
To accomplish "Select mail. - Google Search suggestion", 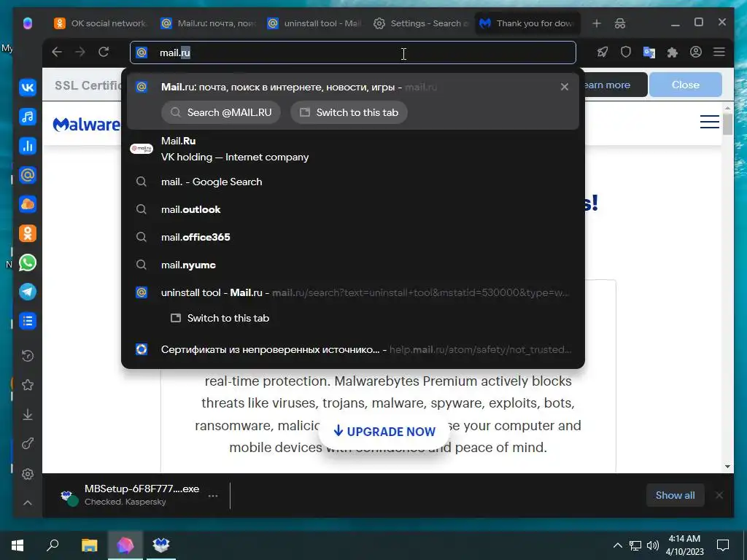I will (352, 182).
